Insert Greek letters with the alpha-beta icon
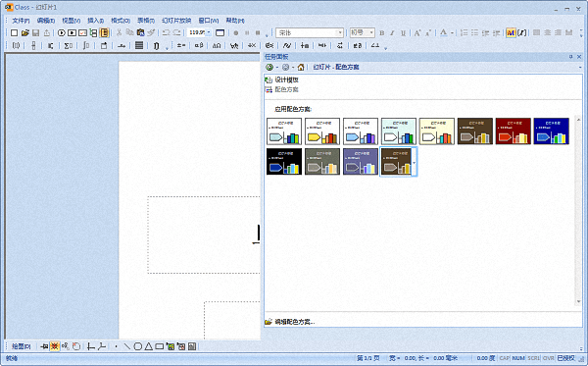This screenshot has height=366, width=588. 199,46
